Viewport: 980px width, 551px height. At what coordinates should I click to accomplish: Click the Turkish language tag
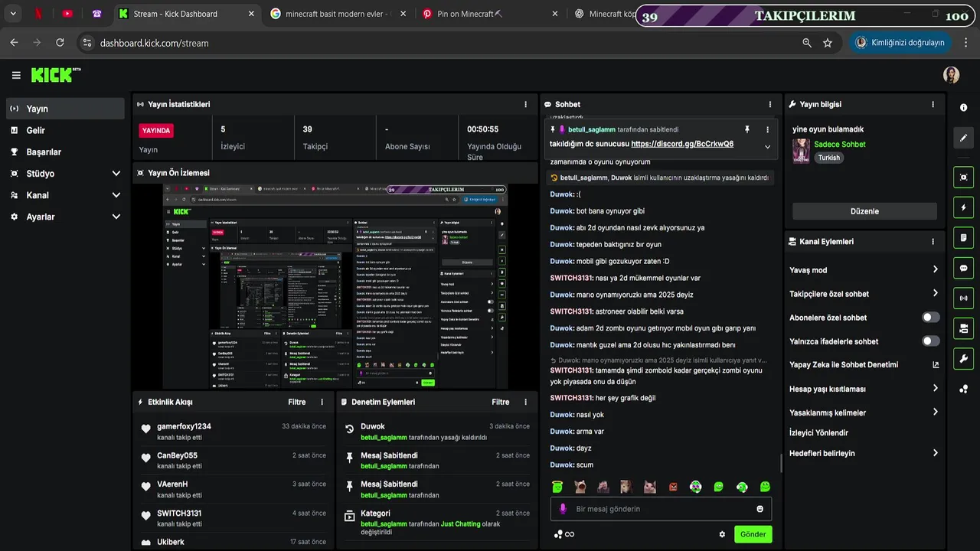[829, 158]
